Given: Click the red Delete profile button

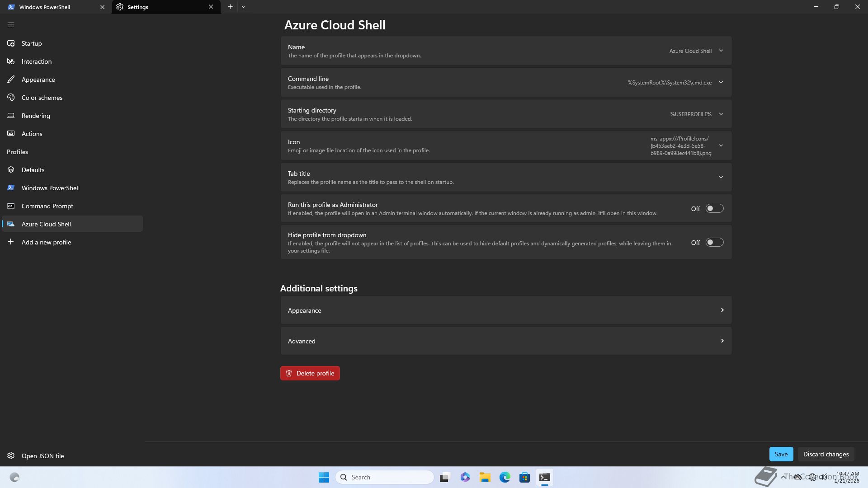Looking at the screenshot, I should (310, 373).
